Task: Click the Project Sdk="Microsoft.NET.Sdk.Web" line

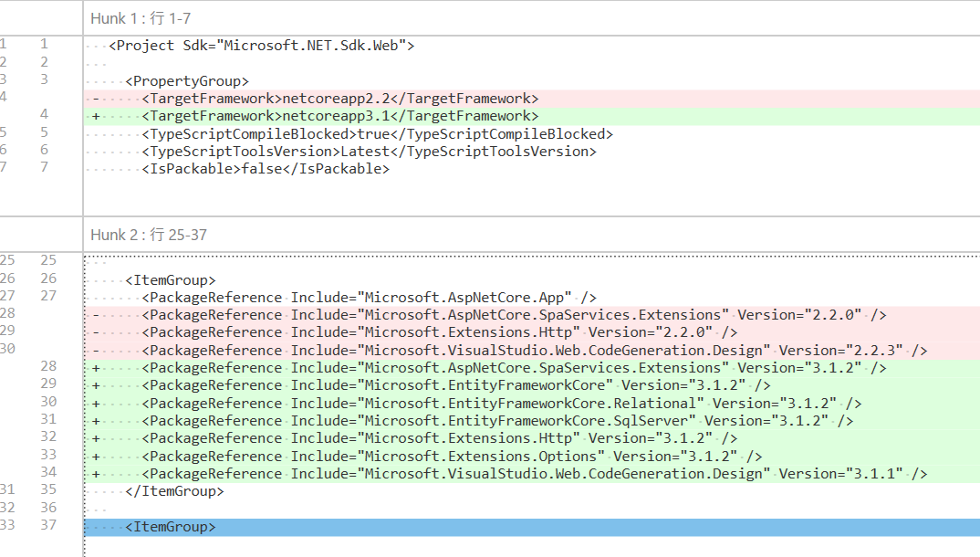Action: point(261,46)
